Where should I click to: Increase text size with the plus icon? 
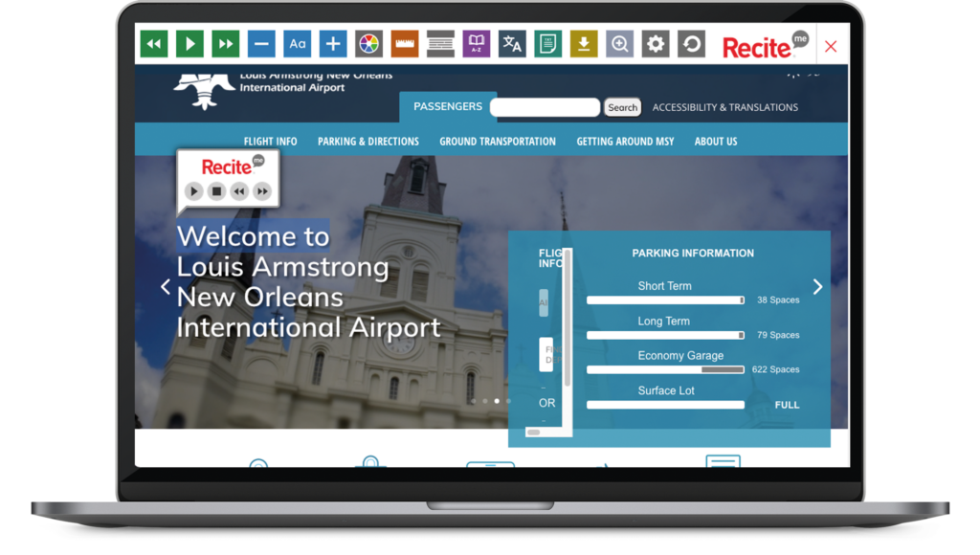(333, 44)
